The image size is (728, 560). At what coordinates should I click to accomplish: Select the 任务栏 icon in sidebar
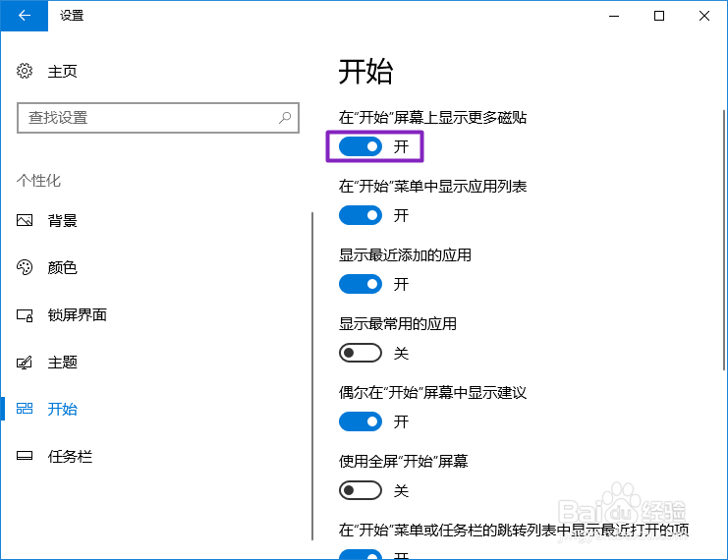point(25,456)
